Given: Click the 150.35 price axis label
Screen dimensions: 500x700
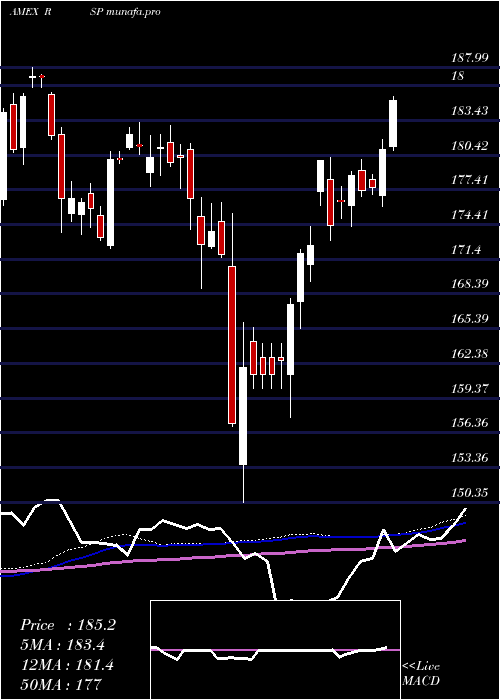Looking at the screenshot, I should 470,492.
